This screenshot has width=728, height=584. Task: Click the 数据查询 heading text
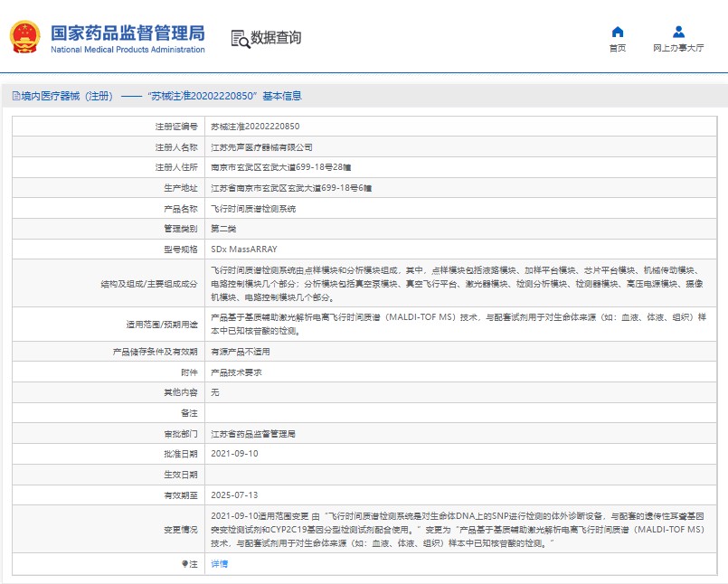[276, 38]
